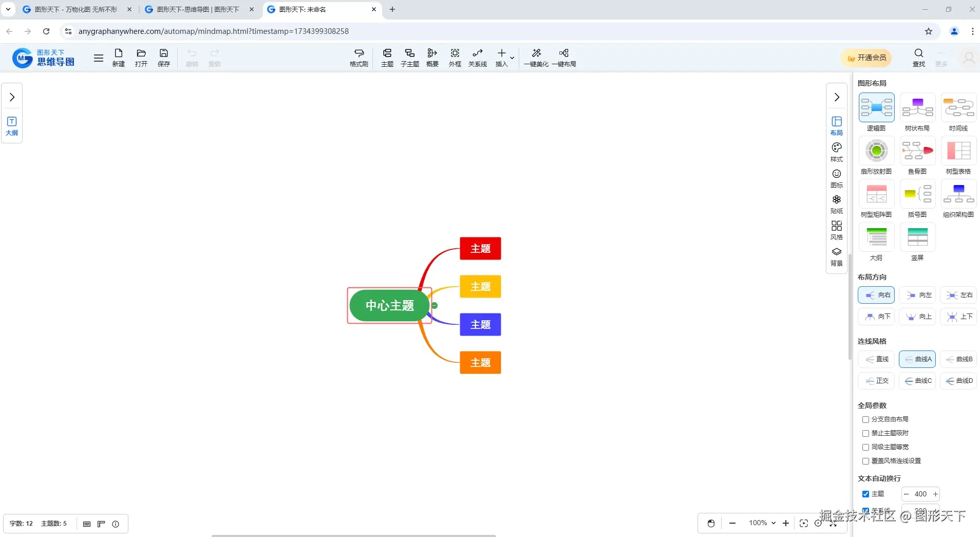The width and height of the screenshot is (980, 537).
Task: Click the 开通会员 membership button
Action: point(866,58)
